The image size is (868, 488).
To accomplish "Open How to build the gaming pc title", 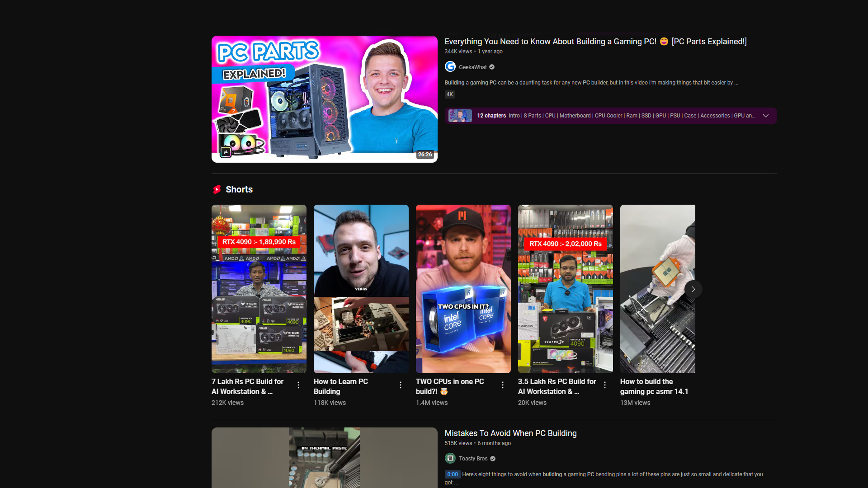I will pos(654,386).
